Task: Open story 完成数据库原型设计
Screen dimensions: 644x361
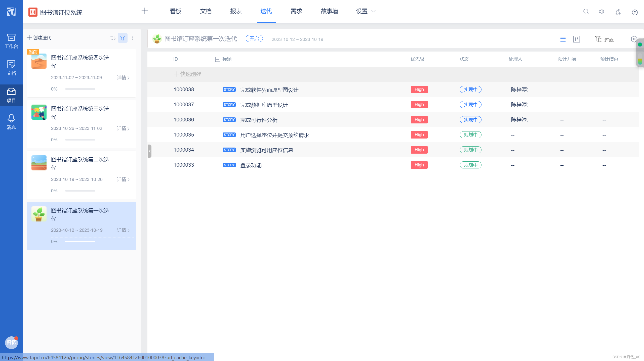Action: [264, 105]
